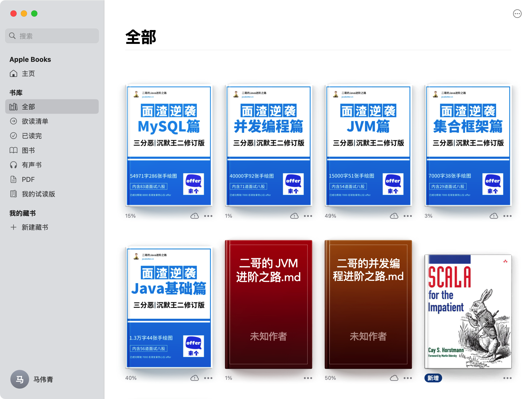The width and height of the screenshot is (532, 399).
Task: Open the PDF collection
Action: [28, 179]
